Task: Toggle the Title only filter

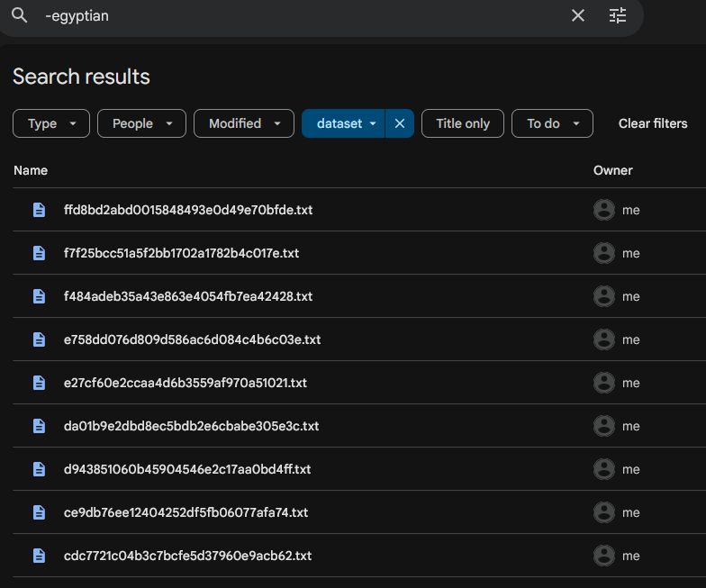Action: click(x=463, y=123)
